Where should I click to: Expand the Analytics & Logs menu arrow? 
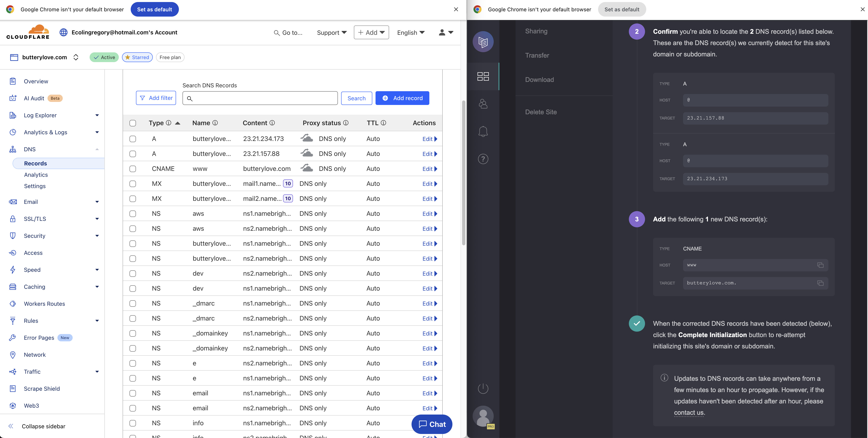coord(97,132)
